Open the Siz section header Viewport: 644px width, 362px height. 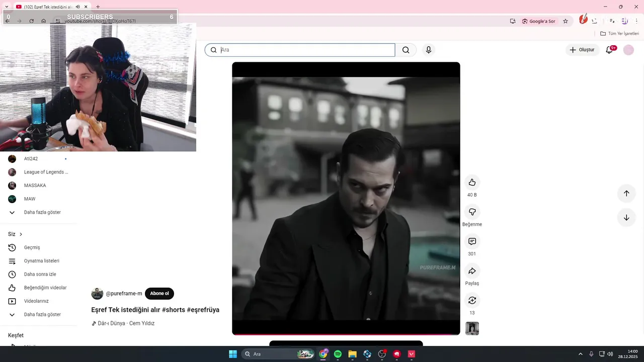tap(15, 234)
